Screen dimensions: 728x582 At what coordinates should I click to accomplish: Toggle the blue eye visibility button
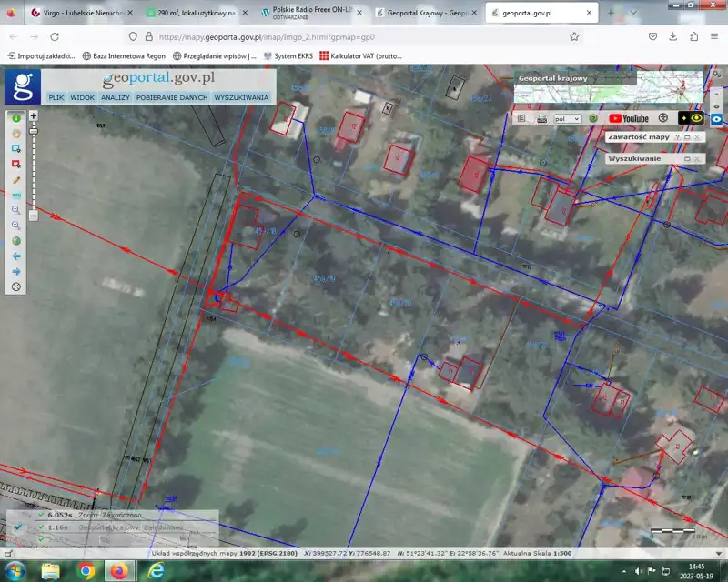pos(716,118)
